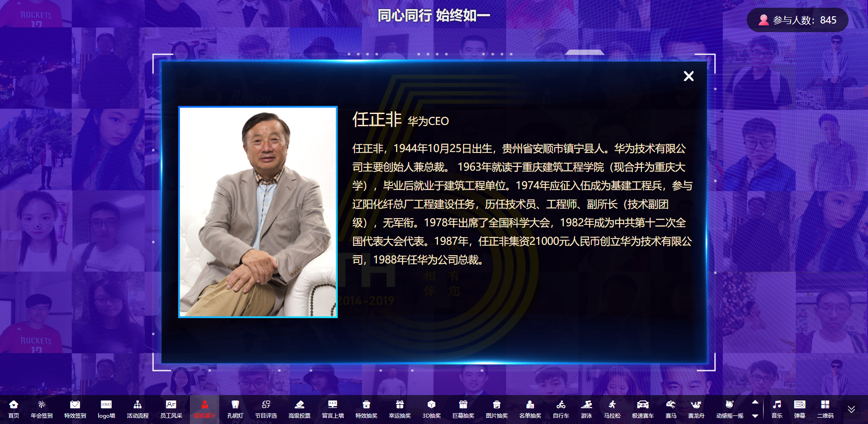Start the 马拉松 marathon game
The image size is (868, 424).
click(x=612, y=409)
